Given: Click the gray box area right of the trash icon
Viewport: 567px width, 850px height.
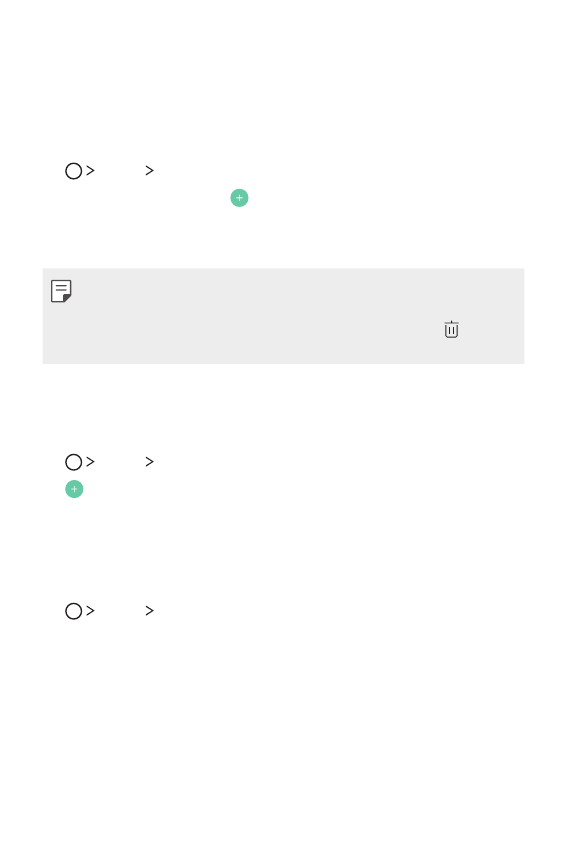Looking at the screenshot, I should coord(491,329).
